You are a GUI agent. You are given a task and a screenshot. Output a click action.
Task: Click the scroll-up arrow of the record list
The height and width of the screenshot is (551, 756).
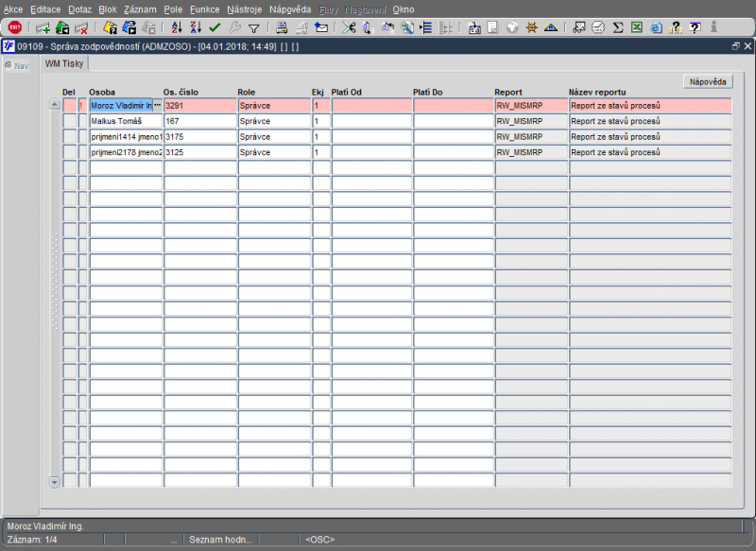coord(55,104)
